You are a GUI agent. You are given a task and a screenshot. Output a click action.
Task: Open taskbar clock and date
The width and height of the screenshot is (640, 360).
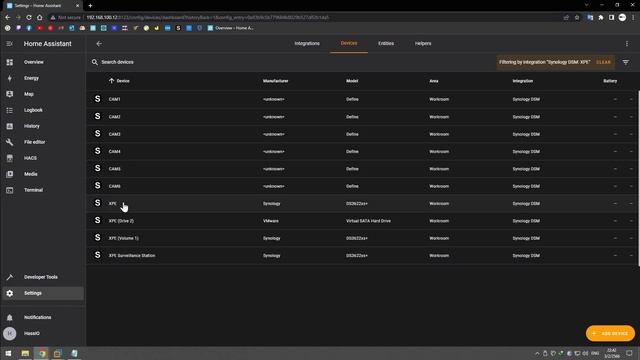(611, 353)
